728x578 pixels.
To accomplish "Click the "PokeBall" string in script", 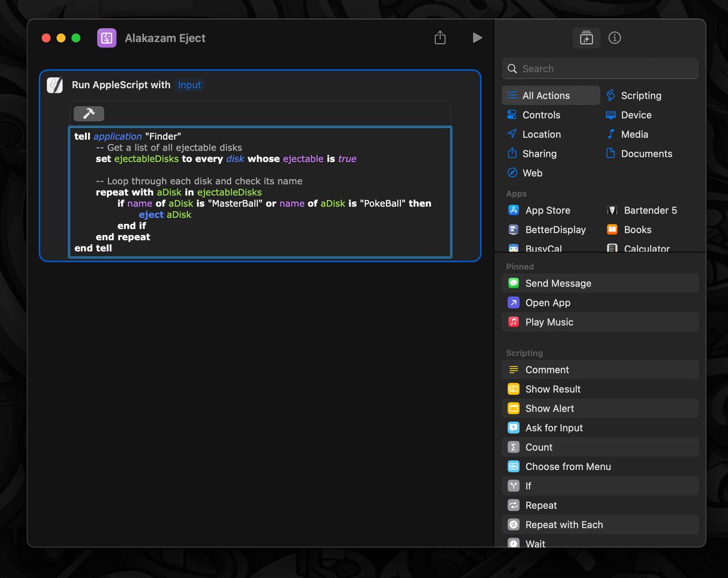I will [383, 203].
